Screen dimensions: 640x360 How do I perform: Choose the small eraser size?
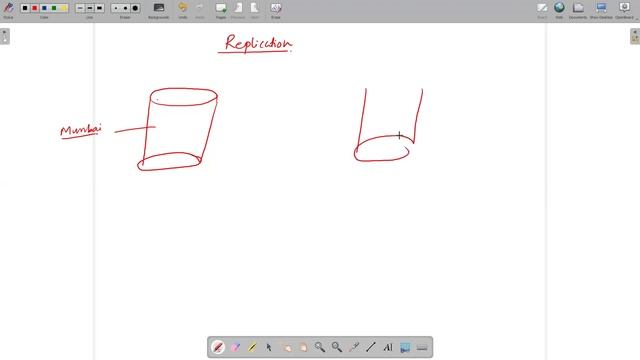[x=116, y=8]
